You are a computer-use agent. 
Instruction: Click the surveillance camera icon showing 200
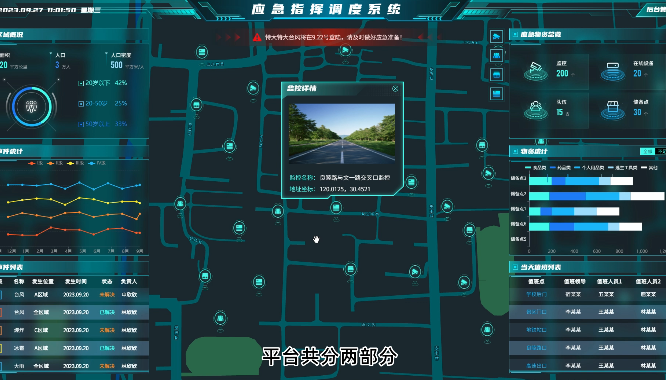(536, 71)
